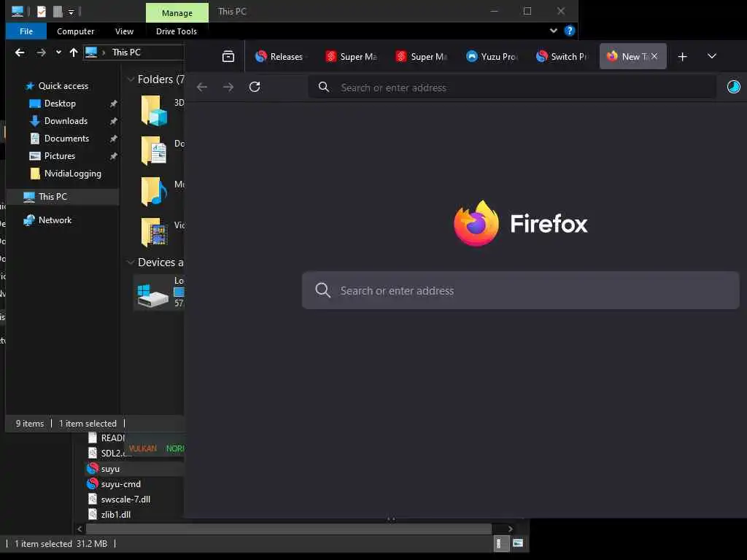Select the SDL2 dll file
Image resolution: width=747 pixels, height=560 pixels.
click(x=109, y=454)
